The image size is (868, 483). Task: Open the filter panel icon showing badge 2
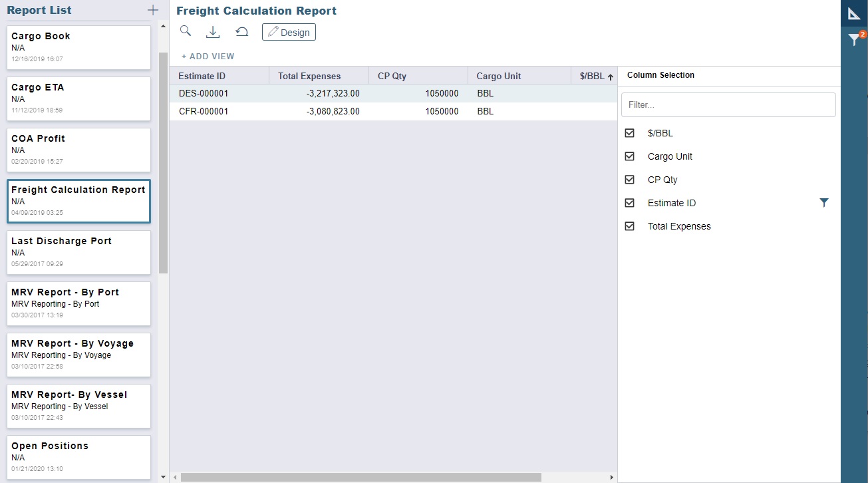click(855, 39)
